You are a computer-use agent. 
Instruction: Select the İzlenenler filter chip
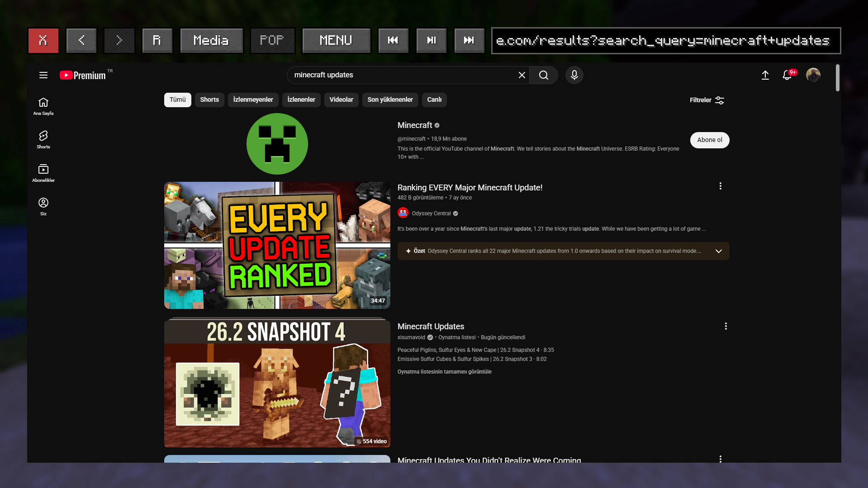pos(301,100)
